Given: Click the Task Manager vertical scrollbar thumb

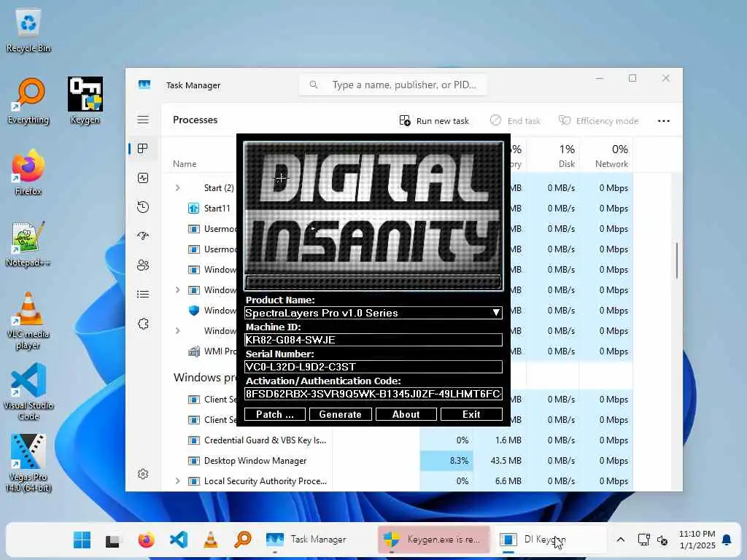Looking at the screenshot, I should pyautogui.click(x=676, y=260).
